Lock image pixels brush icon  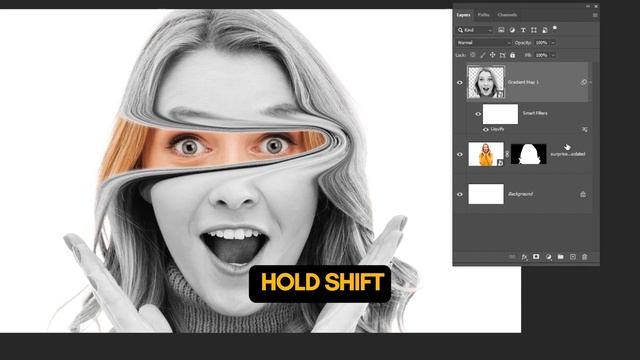483,55
